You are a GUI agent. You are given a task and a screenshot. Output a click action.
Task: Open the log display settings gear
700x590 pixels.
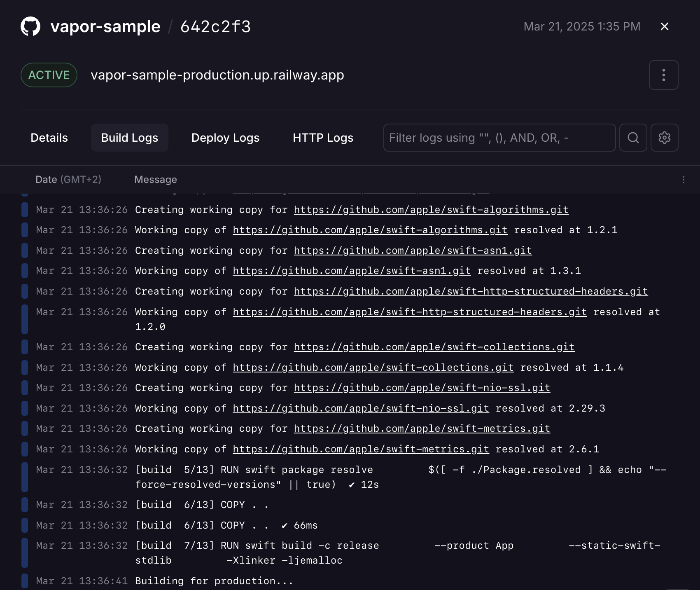point(664,138)
